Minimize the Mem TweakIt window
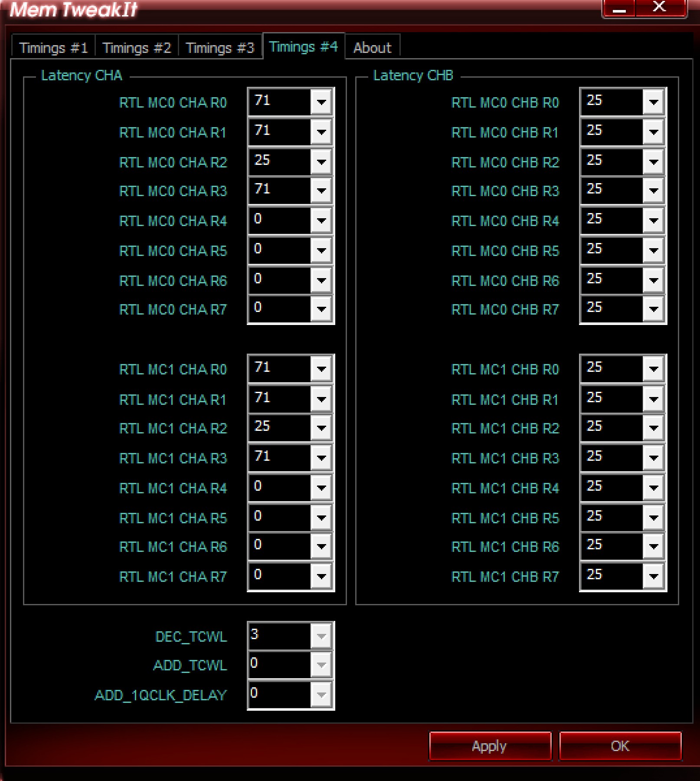Viewport: 700px width, 781px height. pyautogui.click(x=619, y=9)
